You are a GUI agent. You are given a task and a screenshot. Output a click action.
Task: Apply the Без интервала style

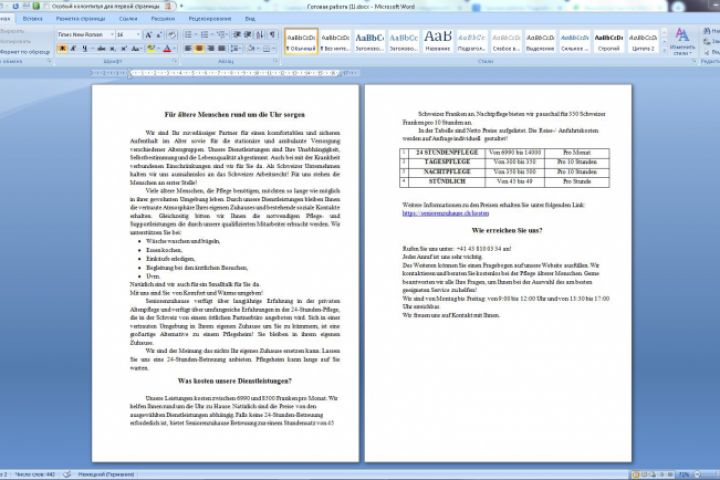point(335,41)
